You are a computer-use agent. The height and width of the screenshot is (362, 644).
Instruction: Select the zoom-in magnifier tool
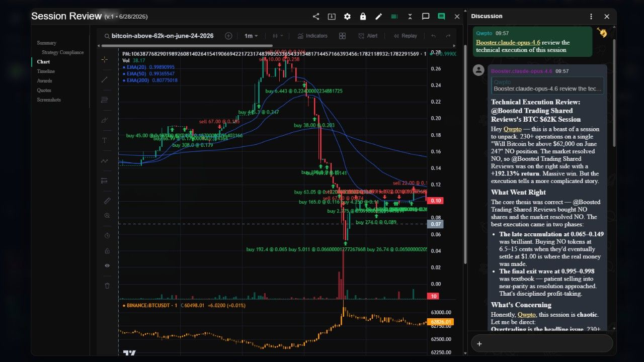coord(107,215)
